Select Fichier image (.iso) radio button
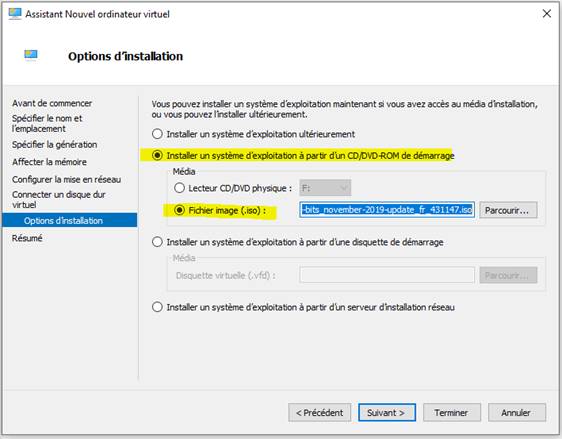 (x=179, y=210)
